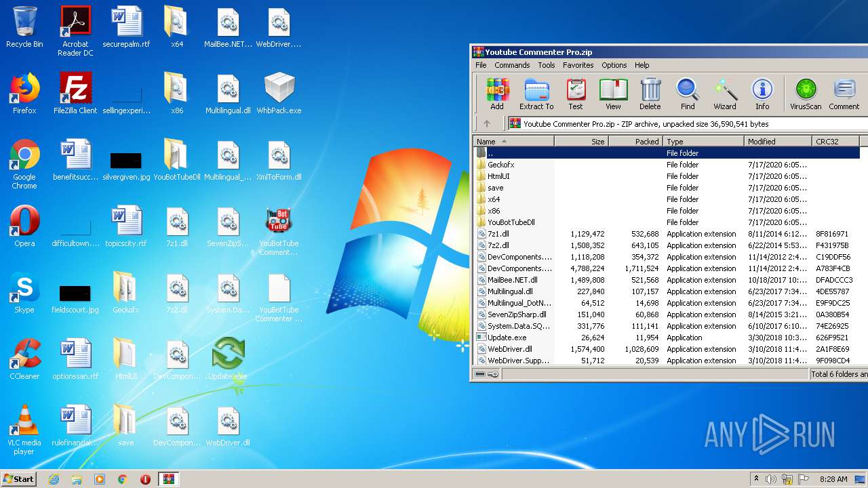Select the CCleaner desktop shortcut
Viewport: 868px width, 488px height.
click(x=24, y=359)
